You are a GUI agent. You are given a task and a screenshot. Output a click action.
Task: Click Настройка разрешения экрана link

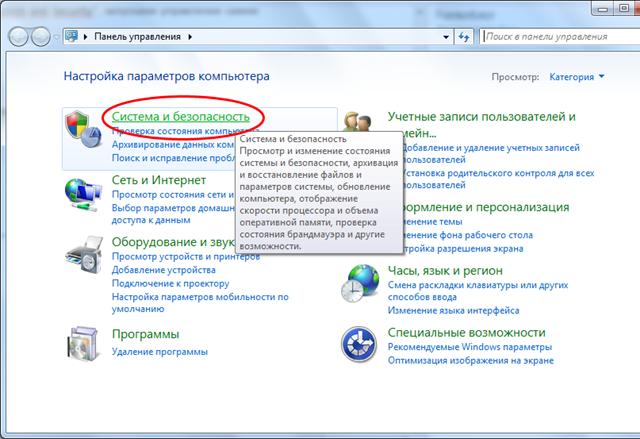(x=463, y=248)
